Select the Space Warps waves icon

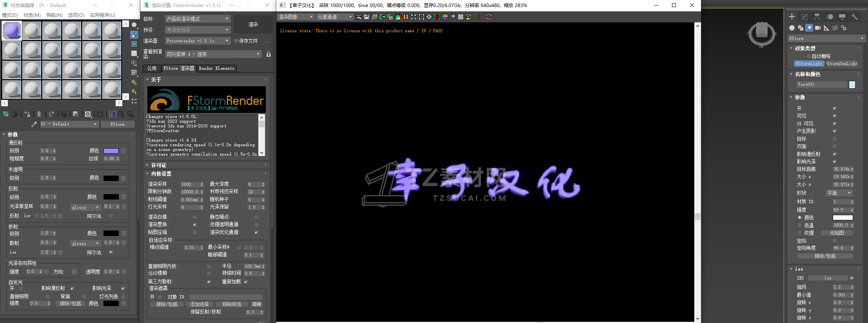coord(835,28)
